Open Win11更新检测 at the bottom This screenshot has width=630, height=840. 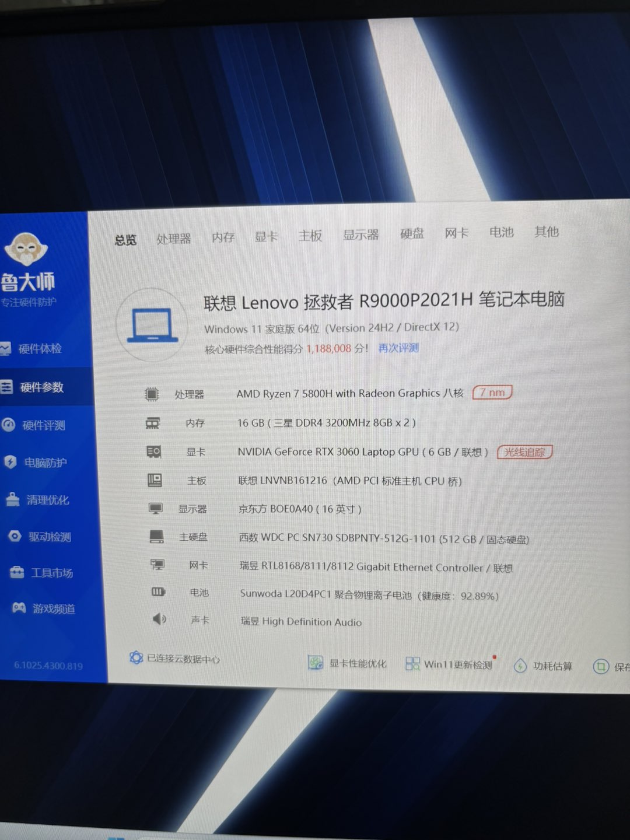point(458,664)
